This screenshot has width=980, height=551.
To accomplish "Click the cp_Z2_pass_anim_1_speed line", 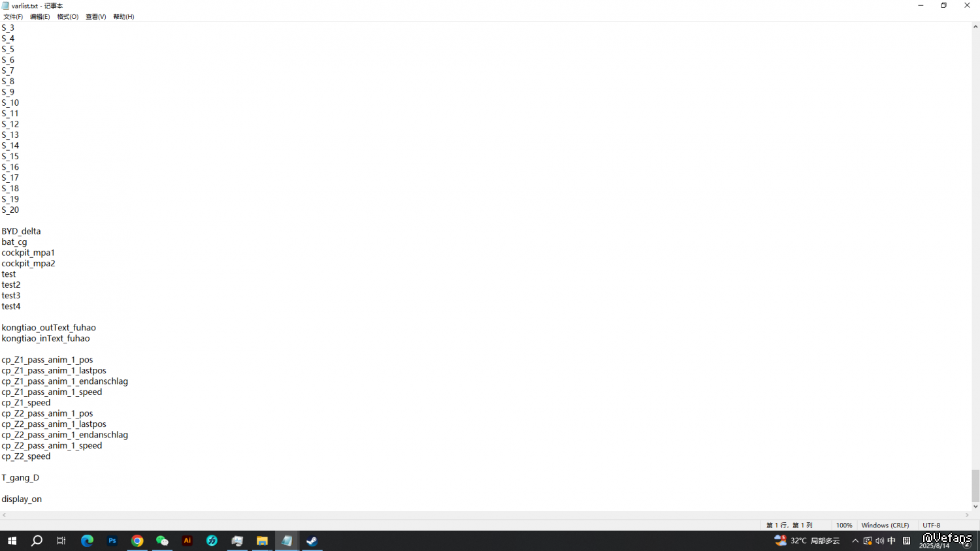I will click(52, 446).
